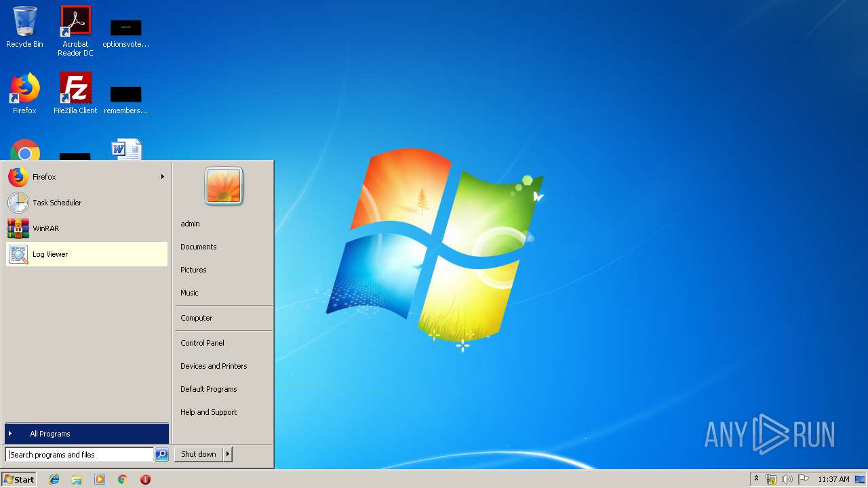Open Task Scheduler from the Start menu
The width and height of the screenshot is (868, 488).
click(x=87, y=203)
